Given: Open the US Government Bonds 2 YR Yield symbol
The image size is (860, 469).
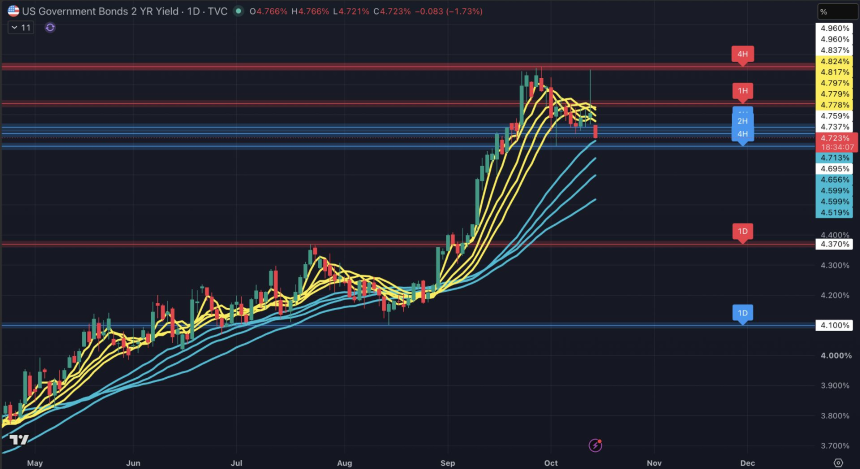Looking at the screenshot, I should point(100,11).
